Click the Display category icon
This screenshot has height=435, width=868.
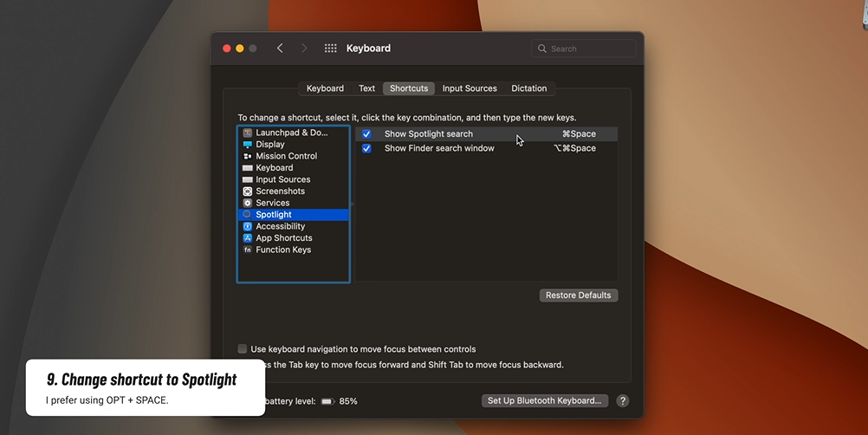point(248,145)
